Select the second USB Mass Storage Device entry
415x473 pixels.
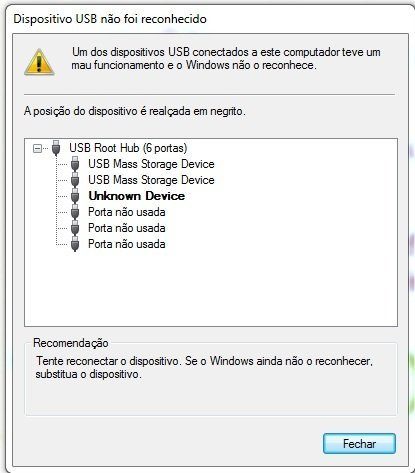click(x=151, y=180)
